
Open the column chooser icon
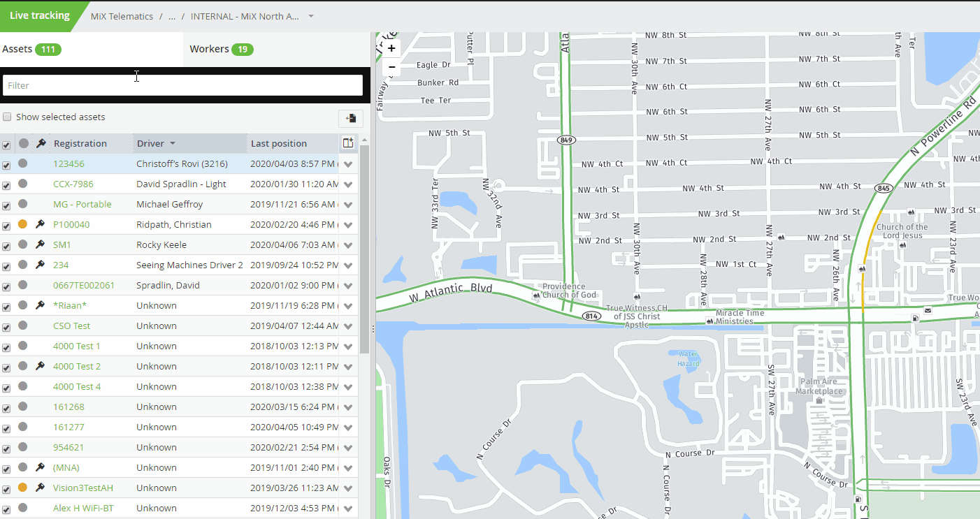pos(348,143)
